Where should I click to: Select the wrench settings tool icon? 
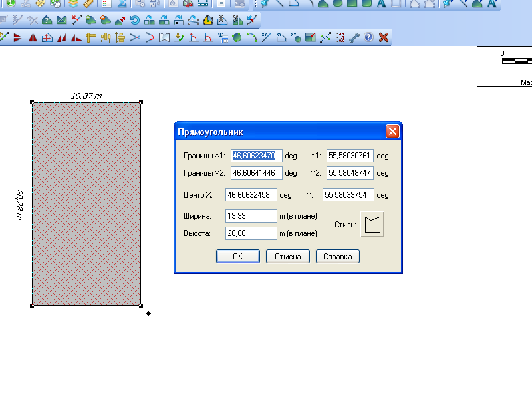coord(354,37)
